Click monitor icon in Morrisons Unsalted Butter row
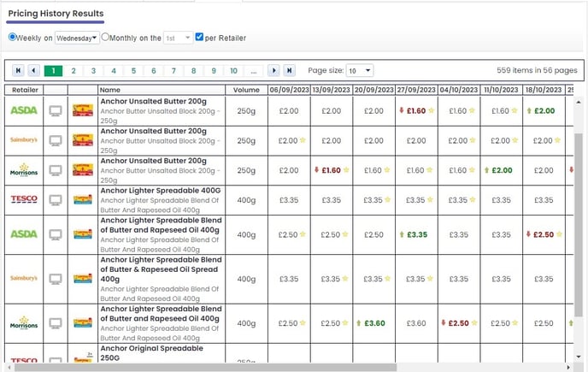Viewport: 588px width, 372px height. click(x=56, y=170)
